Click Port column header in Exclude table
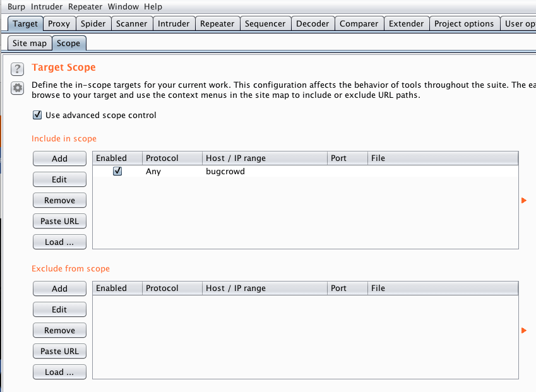The image size is (536, 392). (x=347, y=288)
